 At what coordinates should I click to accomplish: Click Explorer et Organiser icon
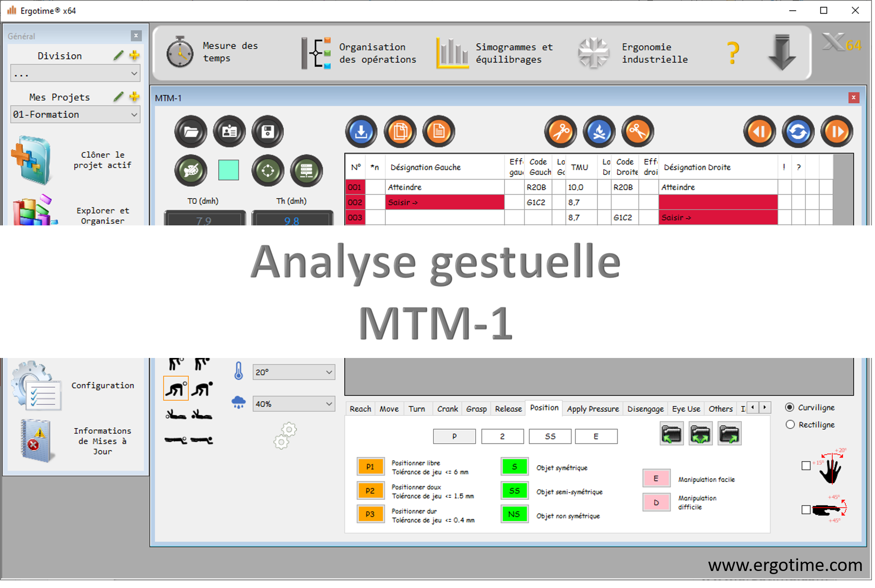point(35,210)
